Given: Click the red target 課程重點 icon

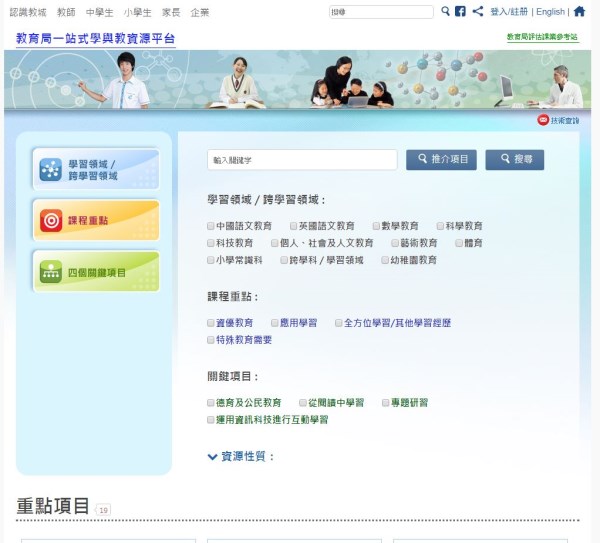Looking at the screenshot, I should coord(50,220).
